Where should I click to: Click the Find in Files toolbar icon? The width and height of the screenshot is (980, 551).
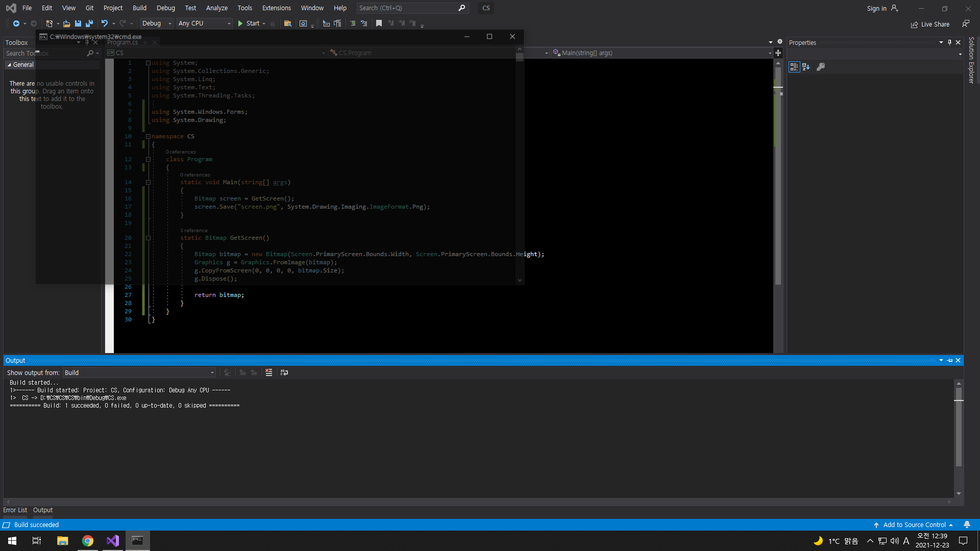pos(288,23)
